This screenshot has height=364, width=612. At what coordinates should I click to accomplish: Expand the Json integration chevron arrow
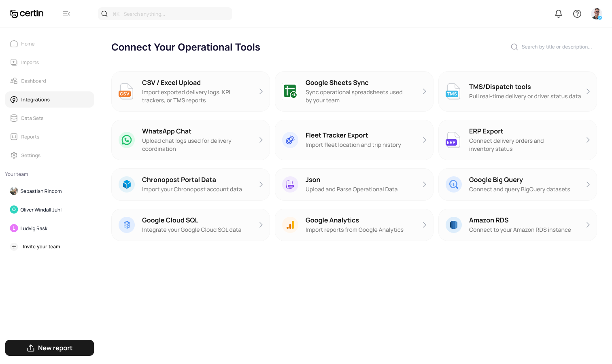(425, 184)
